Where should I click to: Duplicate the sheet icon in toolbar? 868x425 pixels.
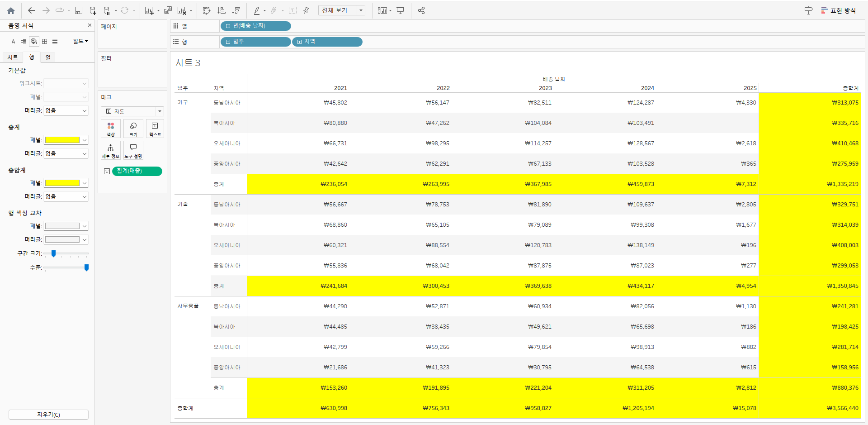tap(168, 10)
